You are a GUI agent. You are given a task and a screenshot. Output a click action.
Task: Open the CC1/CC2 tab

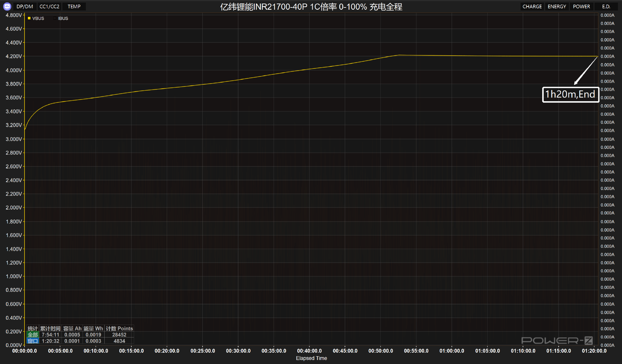49,6
